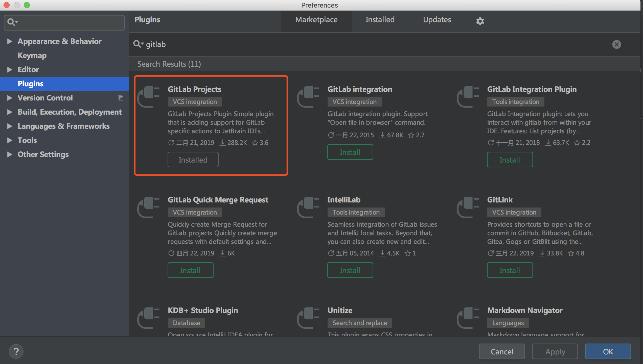643x364 pixels.
Task: Click the Database tag under KDB+ Studio
Action: click(x=186, y=323)
